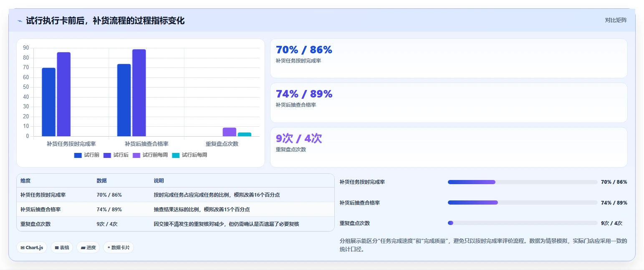The width and height of the screenshot is (644, 270).
Task: Click the 试行前 blue legend swatch
Action: point(78,155)
